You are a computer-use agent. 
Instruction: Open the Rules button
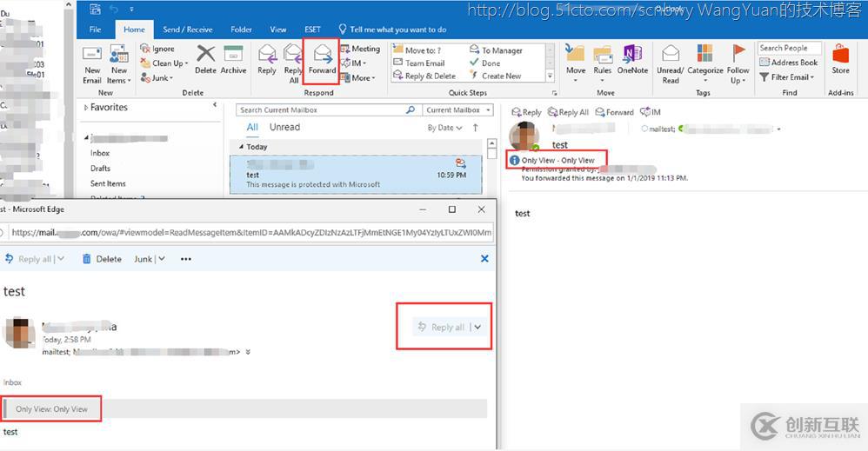pos(602,63)
